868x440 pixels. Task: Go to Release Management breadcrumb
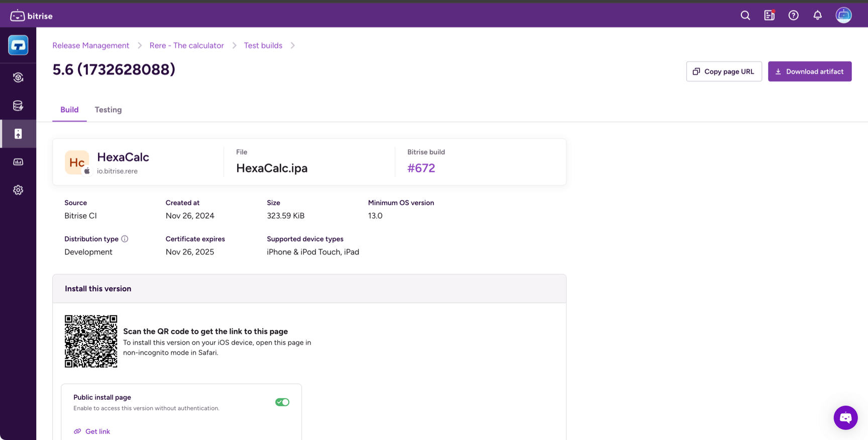pyautogui.click(x=91, y=45)
